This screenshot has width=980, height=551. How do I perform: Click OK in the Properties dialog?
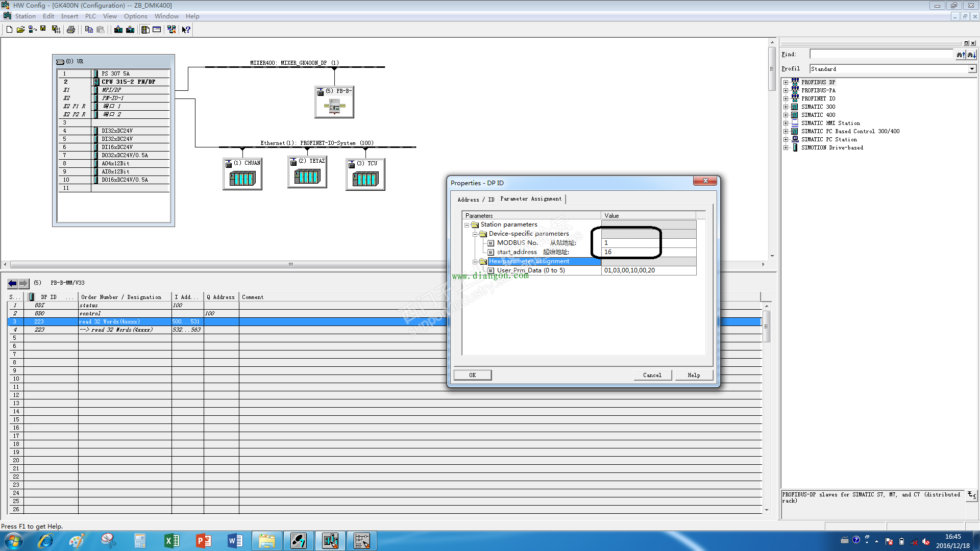pyautogui.click(x=472, y=375)
